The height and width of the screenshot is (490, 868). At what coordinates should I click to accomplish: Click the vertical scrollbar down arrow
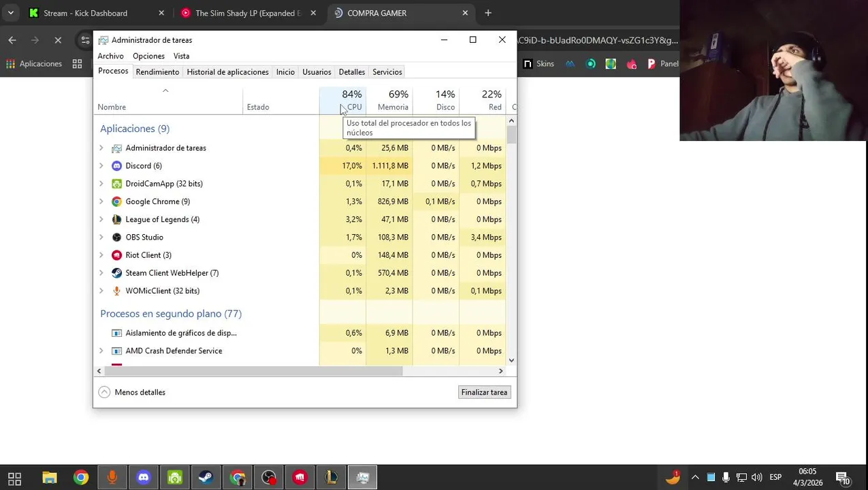click(x=511, y=361)
